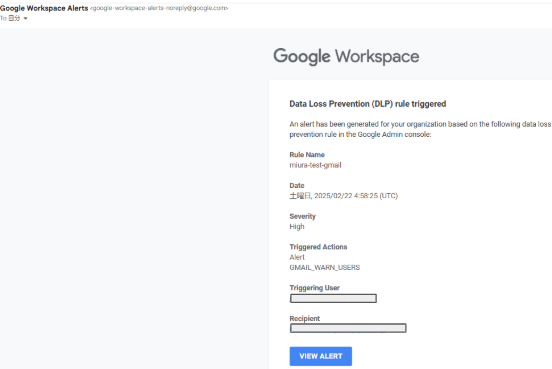Select the Triggering User label
The width and height of the screenshot is (552, 369).
click(314, 288)
